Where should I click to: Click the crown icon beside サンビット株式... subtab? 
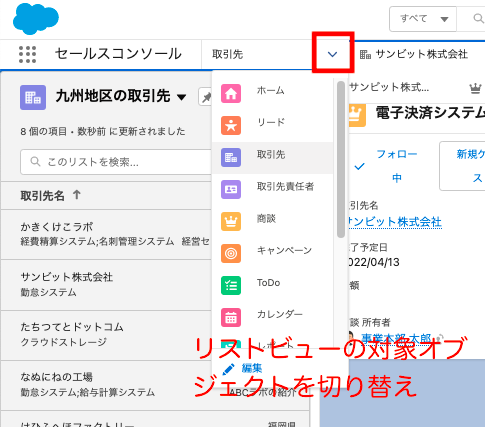[475, 89]
